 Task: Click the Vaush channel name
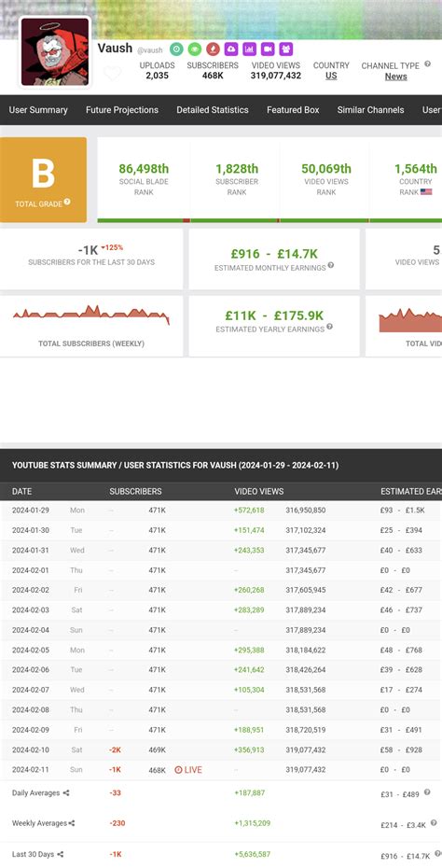(115, 49)
